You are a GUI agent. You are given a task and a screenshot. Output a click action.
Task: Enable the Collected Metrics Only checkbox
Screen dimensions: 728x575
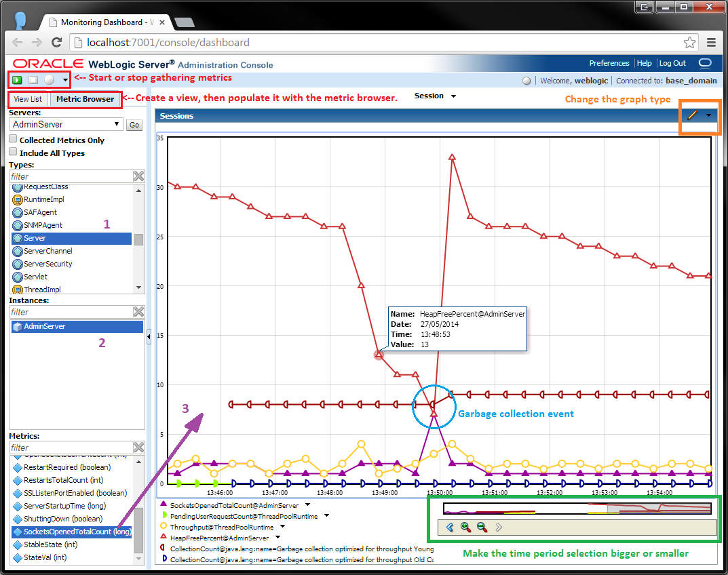[13, 139]
